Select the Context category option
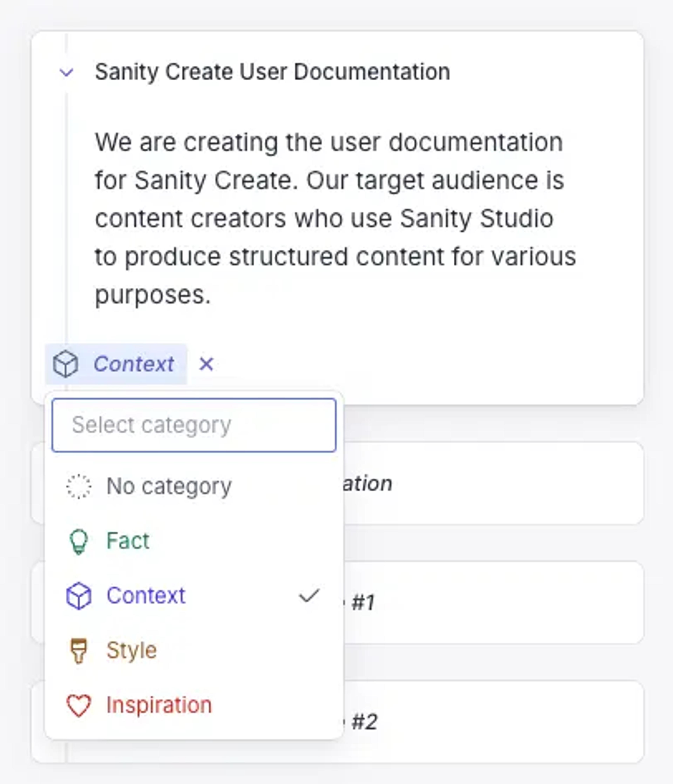673x784 pixels. pos(194,596)
